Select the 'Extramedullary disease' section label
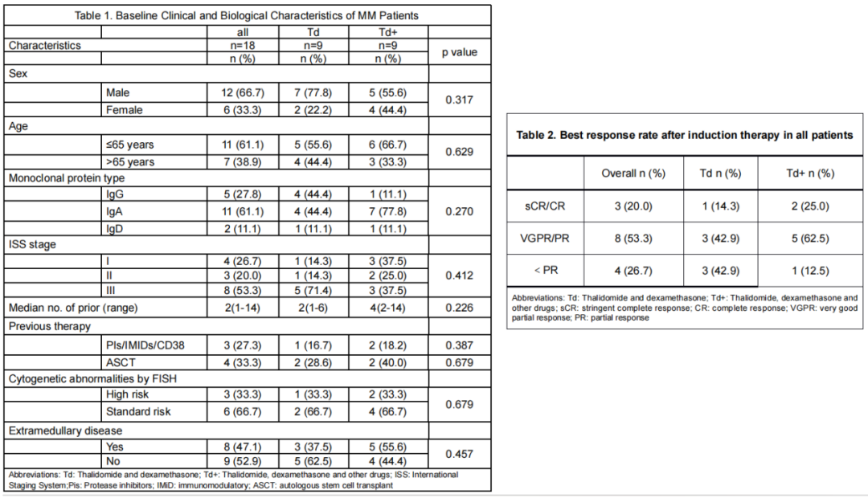Viewport: 868px width, 498px height. 65,431
